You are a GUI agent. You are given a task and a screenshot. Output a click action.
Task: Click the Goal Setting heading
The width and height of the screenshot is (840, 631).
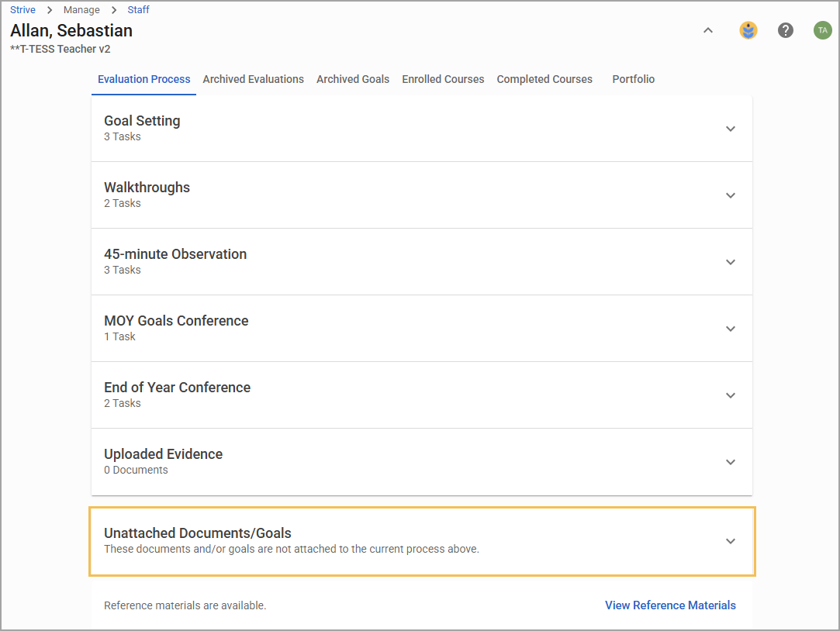coord(142,121)
